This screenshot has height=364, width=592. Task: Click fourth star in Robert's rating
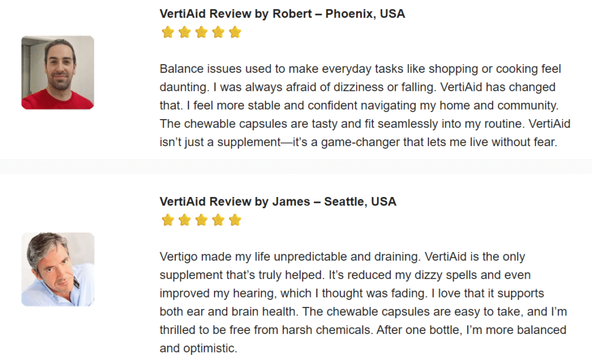tap(218, 32)
